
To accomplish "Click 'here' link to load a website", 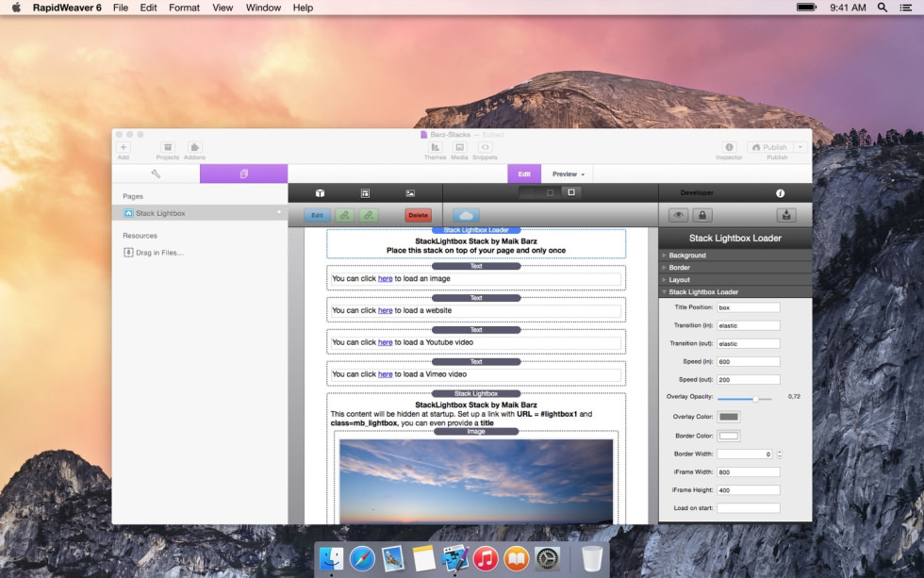I will click(x=385, y=310).
